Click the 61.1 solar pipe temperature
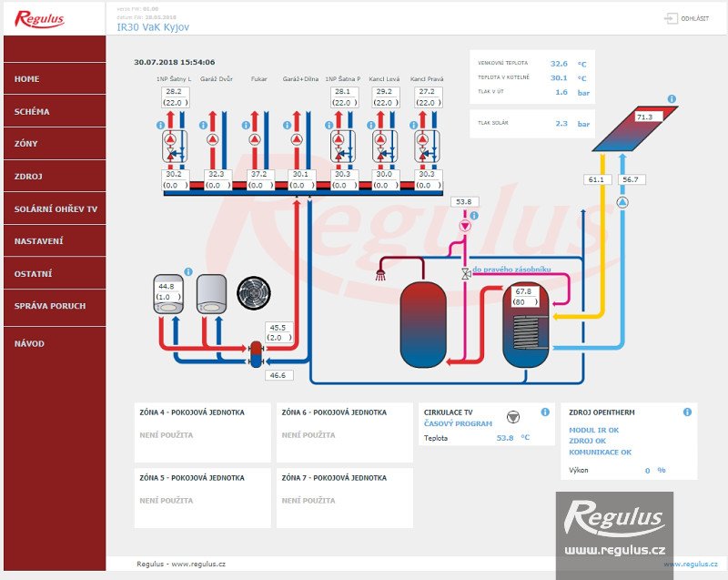728x580 pixels. pos(597,179)
